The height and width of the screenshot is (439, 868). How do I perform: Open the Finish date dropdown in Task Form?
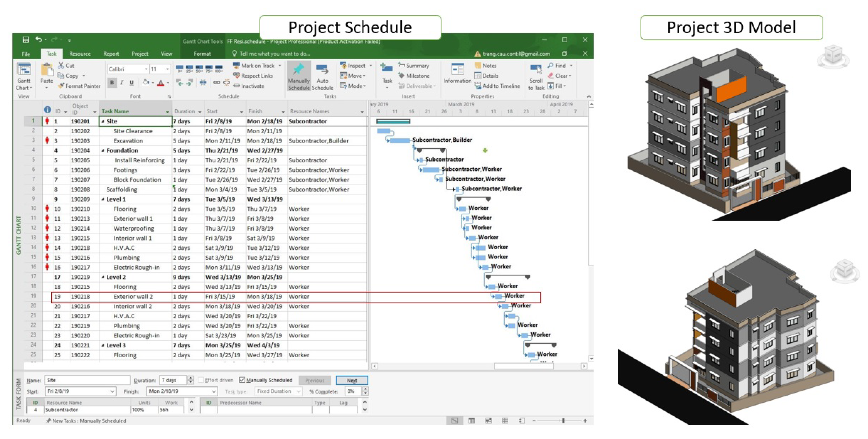[214, 391]
